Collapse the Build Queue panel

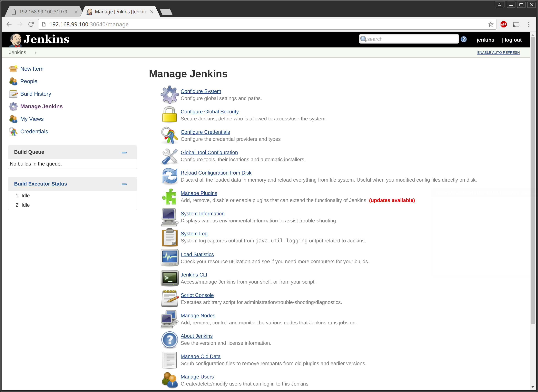tap(124, 152)
